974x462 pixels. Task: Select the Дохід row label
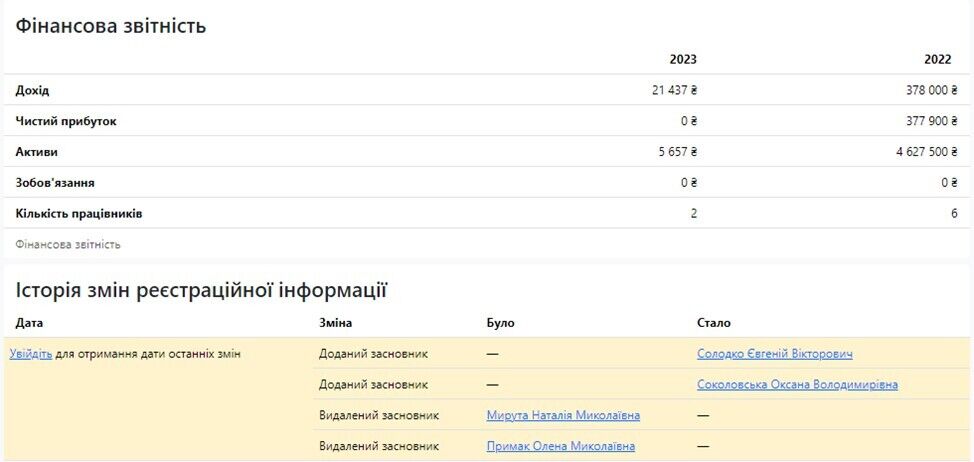pyautogui.click(x=32, y=91)
